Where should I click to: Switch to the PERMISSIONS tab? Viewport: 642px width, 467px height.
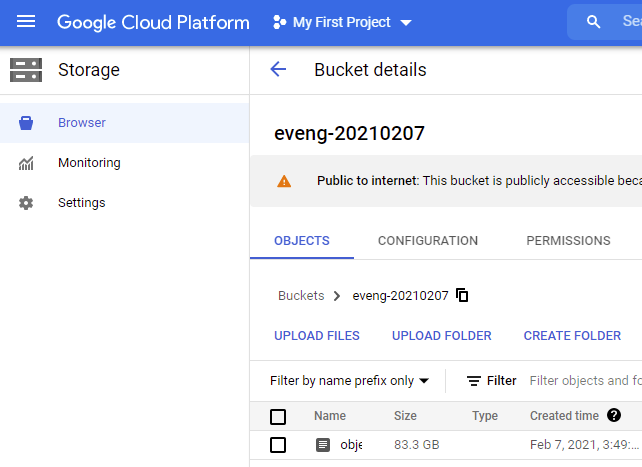point(568,241)
